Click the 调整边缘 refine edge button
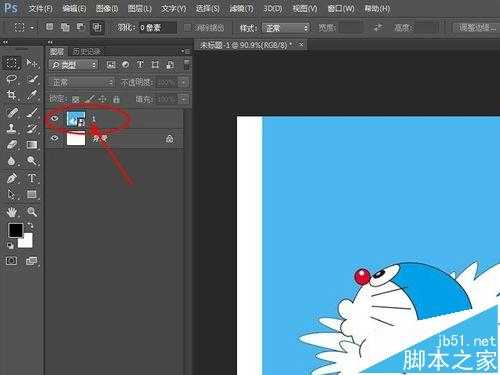The height and width of the screenshot is (375, 500). (477, 28)
